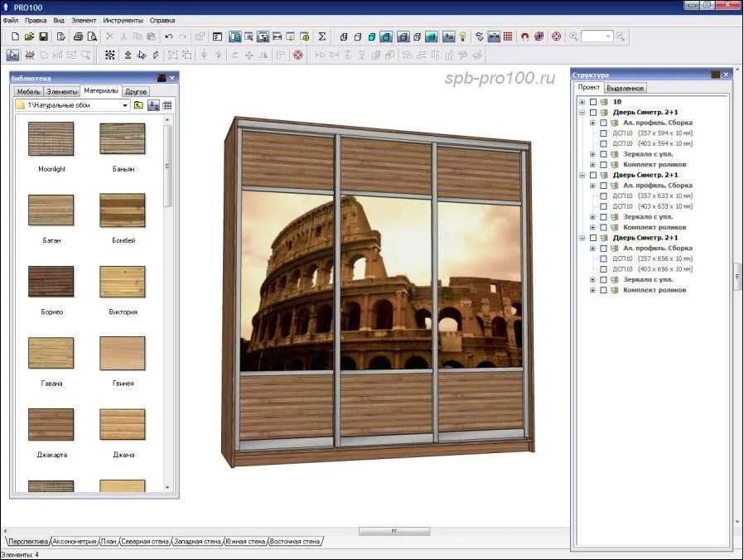744x560 pixels.
Task: Expand the topmost Ал. профиль. Сборка node
Action: 592,123
